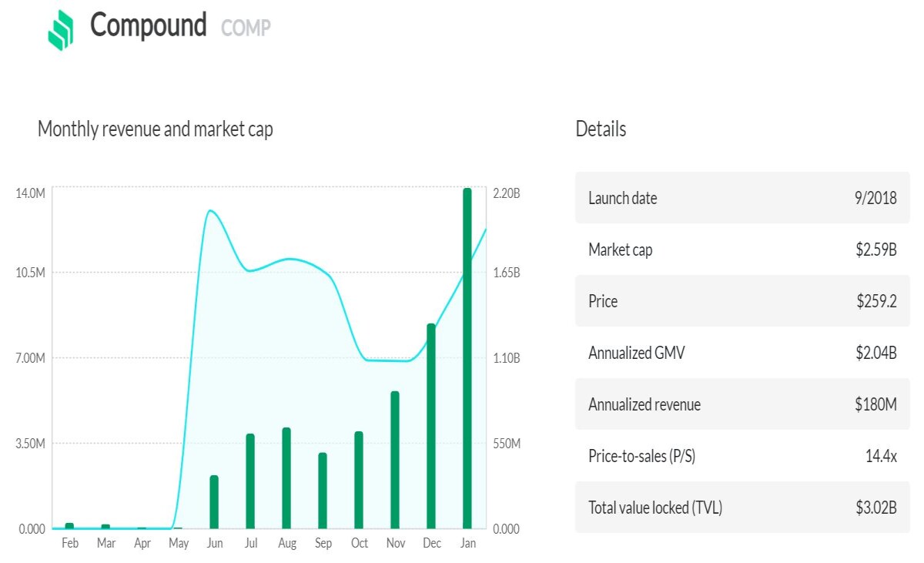Screen dimensions: 924x563
Task: Select the COMP ticker label
Action: tap(246, 28)
